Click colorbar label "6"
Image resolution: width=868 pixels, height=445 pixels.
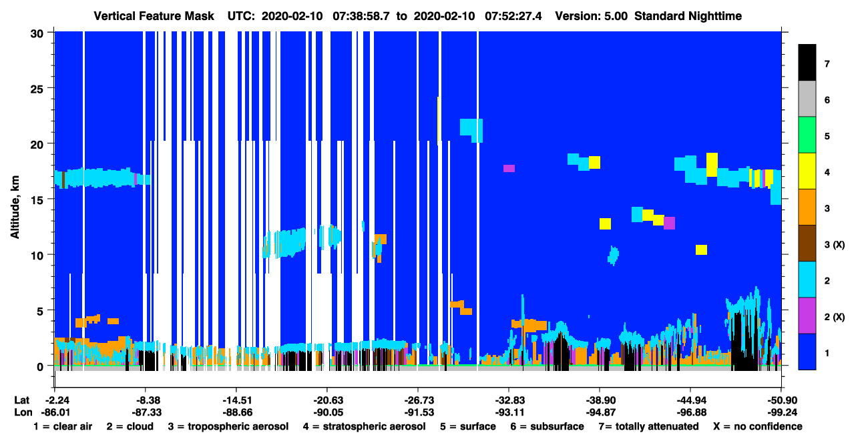point(827,100)
